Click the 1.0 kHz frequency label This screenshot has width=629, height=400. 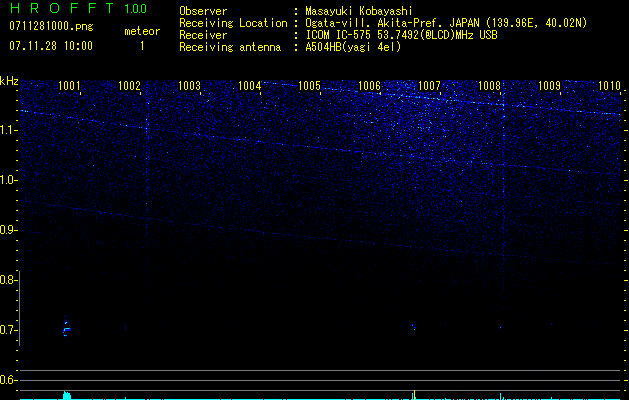click(9, 180)
